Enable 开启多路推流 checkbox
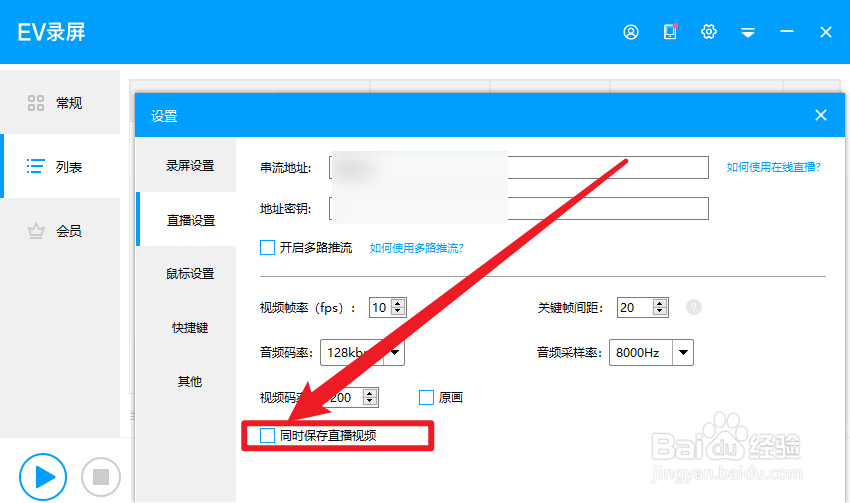 267,248
